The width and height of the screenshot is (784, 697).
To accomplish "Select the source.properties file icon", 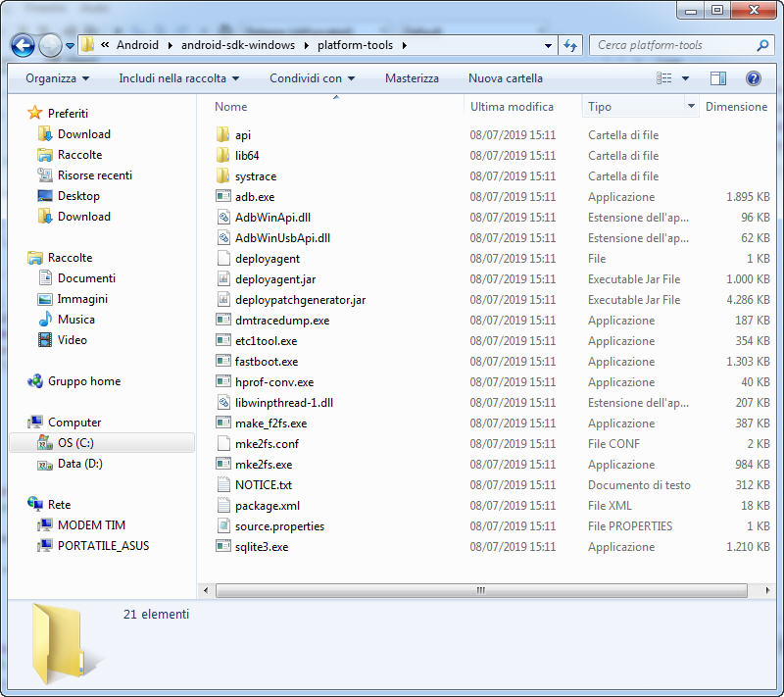I will pyautogui.click(x=223, y=525).
